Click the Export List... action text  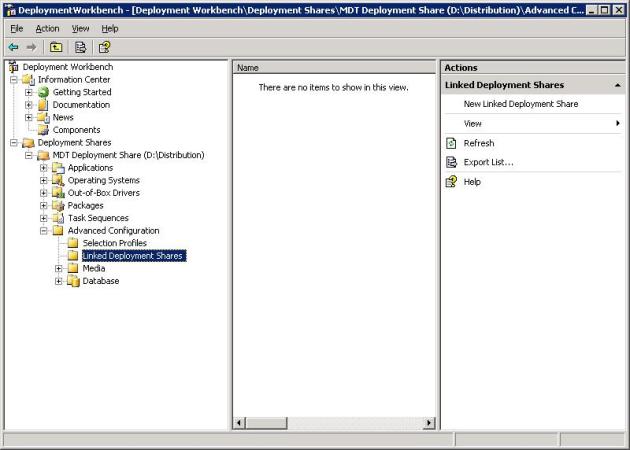tap(489, 162)
